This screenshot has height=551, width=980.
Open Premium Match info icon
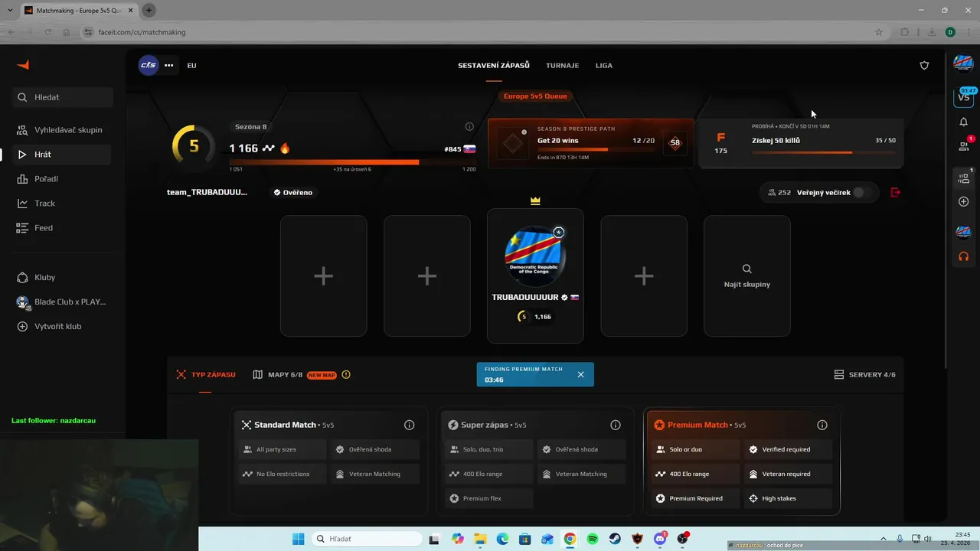click(822, 425)
